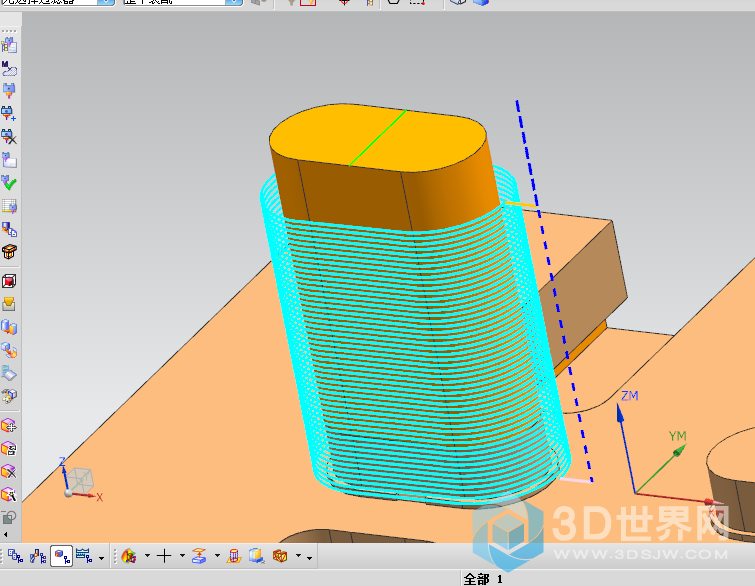This screenshot has width=755, height=586.
Task: Expand left toolbar with small left arrow
Action: [6, 534]
